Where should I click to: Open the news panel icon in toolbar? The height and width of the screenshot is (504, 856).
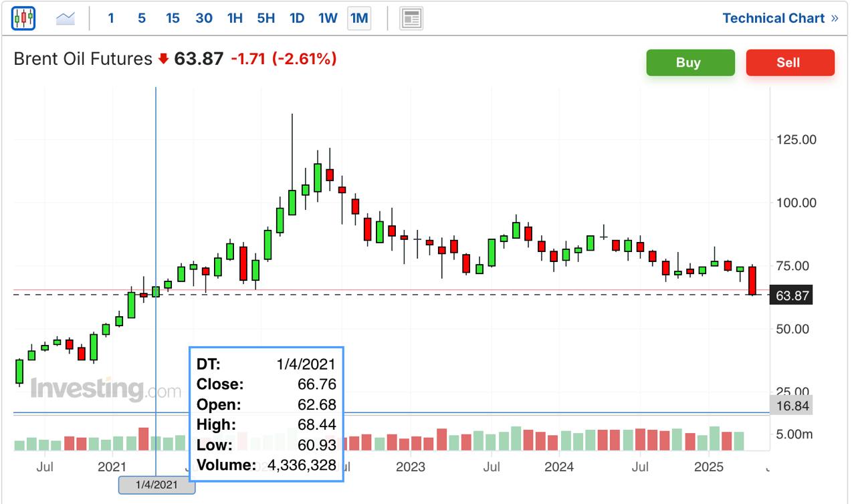411,18
